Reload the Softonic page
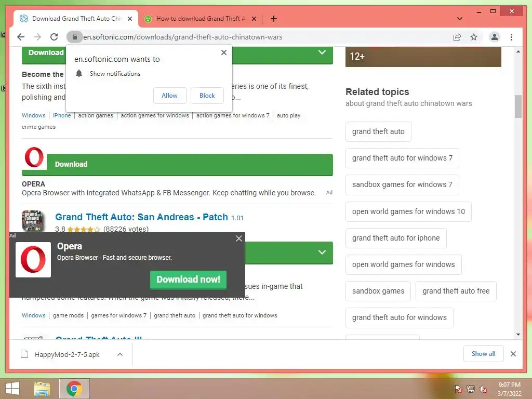Viewport: 532px width, 399px height. (x=54, y=37)
